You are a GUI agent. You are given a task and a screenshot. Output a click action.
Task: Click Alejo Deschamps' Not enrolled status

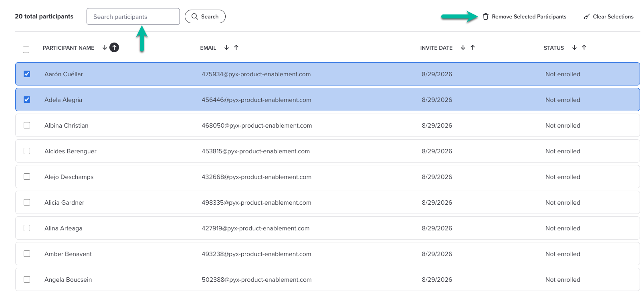(x=563, y=177)
